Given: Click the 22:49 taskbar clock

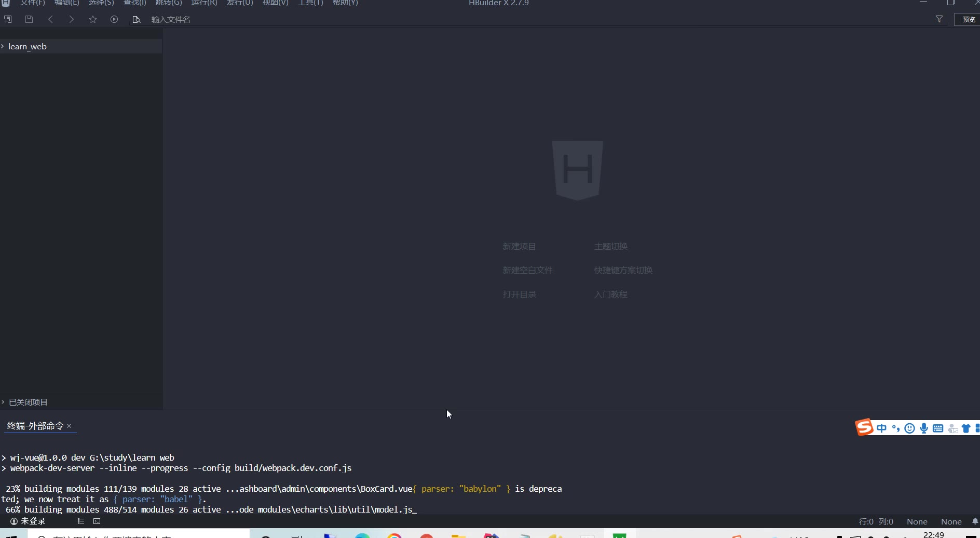Looking at the screenshot, I should tap(933, 534).
